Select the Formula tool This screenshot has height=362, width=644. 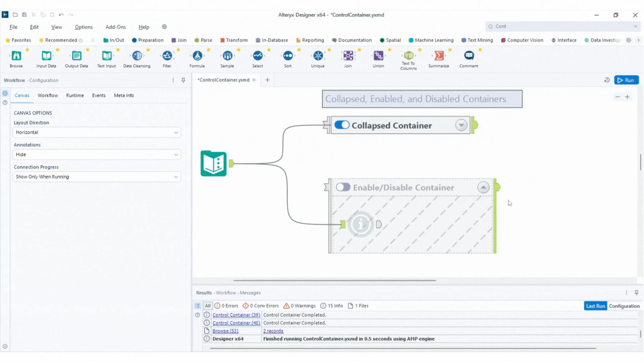click(x=197, y=56)
